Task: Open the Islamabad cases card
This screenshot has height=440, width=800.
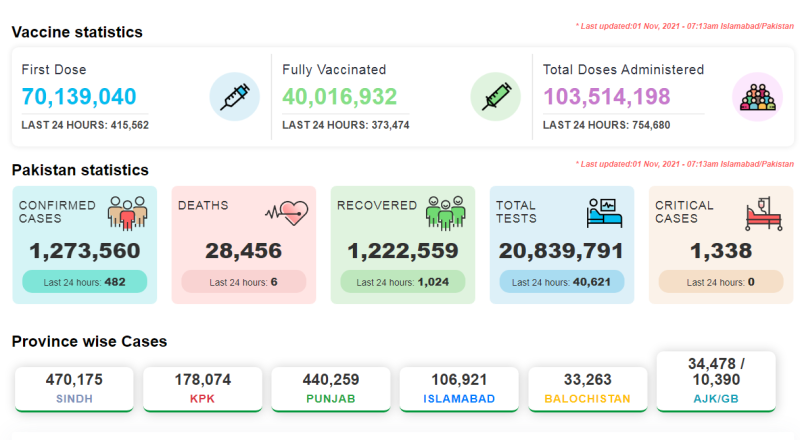Action: pyautogui.click(x=459, y=389)
